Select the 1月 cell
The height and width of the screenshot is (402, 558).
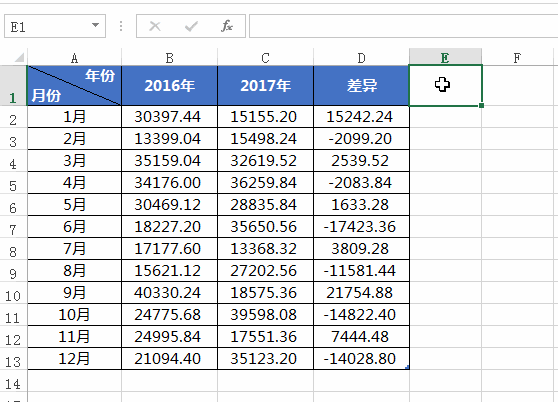point(74,117)
